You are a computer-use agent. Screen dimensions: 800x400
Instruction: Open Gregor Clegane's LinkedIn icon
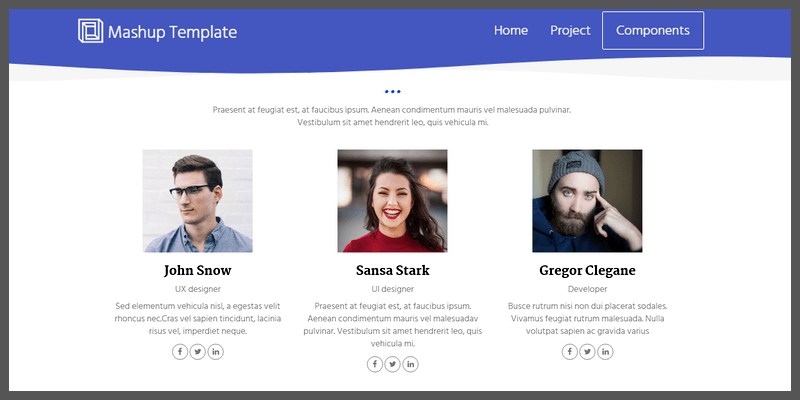[605, 352]
